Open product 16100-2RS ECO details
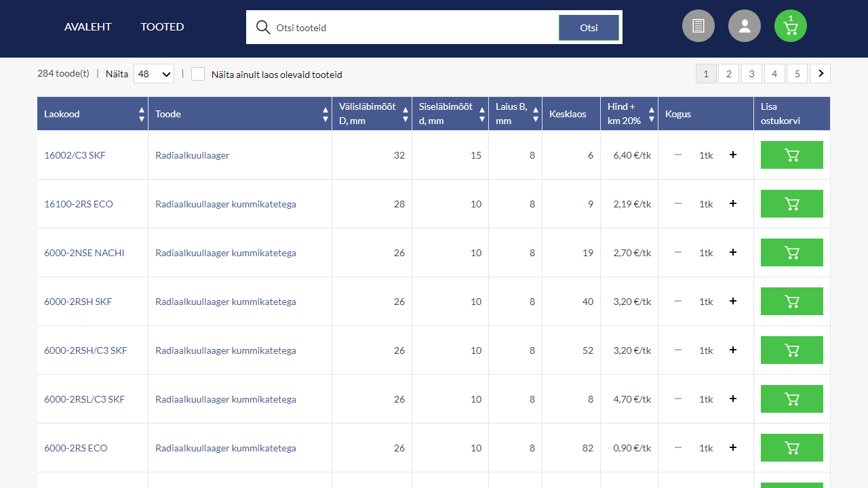 tap(80, 203)
